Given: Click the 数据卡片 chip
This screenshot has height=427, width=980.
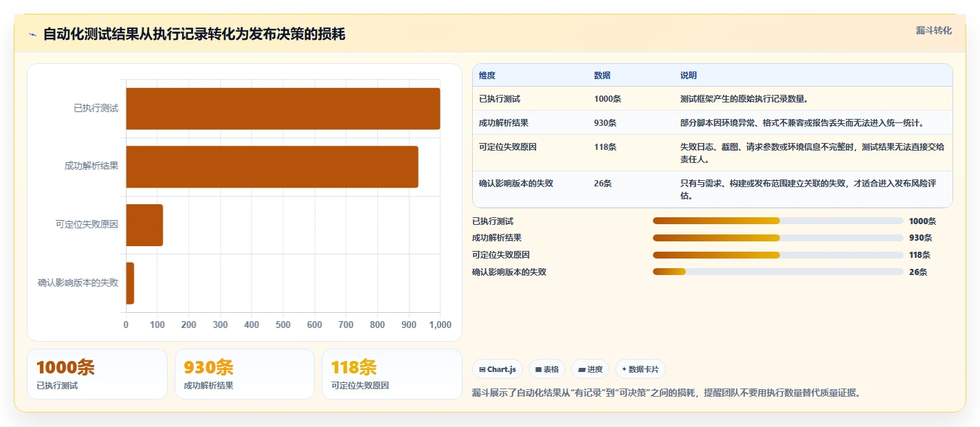Looking at the screenshot, I should click(x=641, y=369).
